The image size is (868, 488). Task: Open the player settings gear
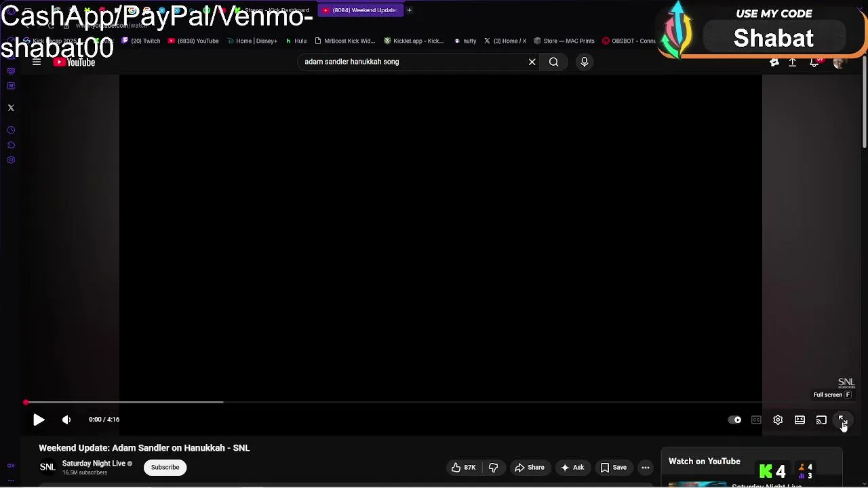point(778,420)
